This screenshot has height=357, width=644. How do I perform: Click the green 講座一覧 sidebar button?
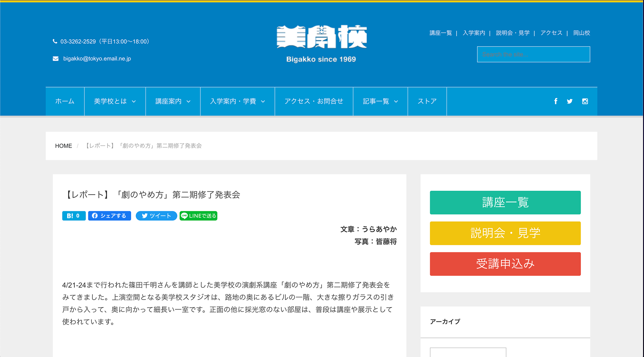[505, 203]
